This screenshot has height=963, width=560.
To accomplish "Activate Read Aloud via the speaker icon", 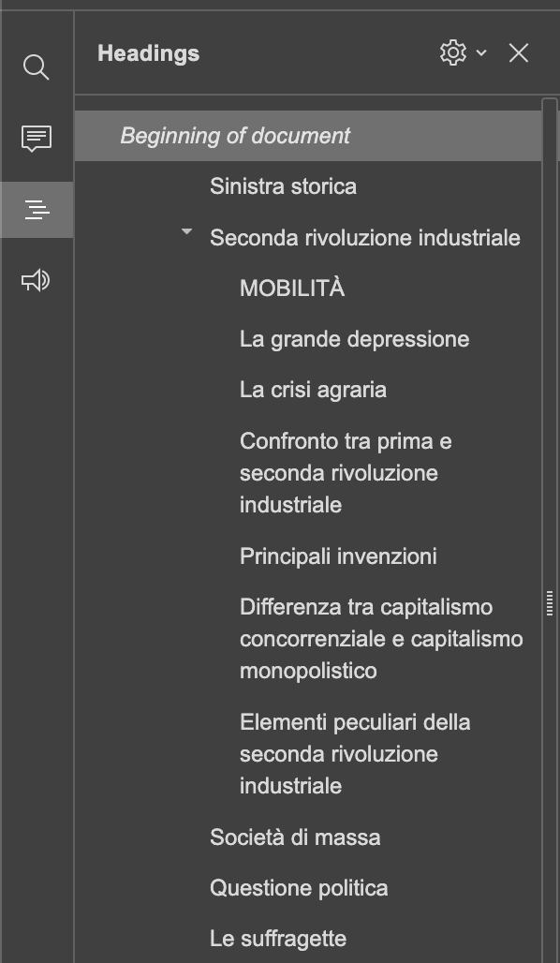I will tap(37, 279).
